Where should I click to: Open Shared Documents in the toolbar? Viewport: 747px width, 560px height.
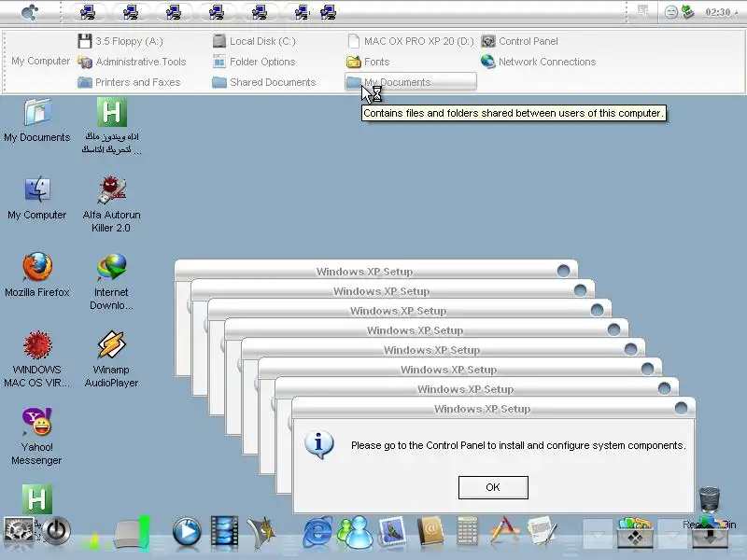[x=264, y=82]
